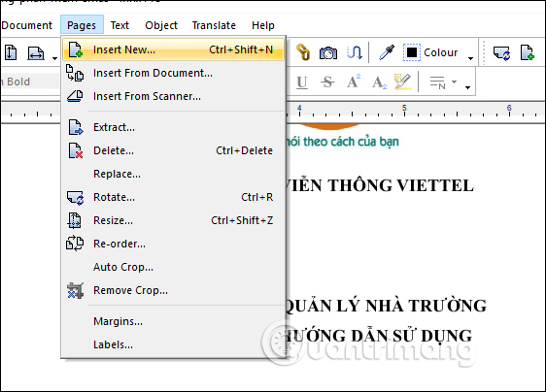Open the Object menu
This screenshot has height=392, width=546.
coord(161,25)
